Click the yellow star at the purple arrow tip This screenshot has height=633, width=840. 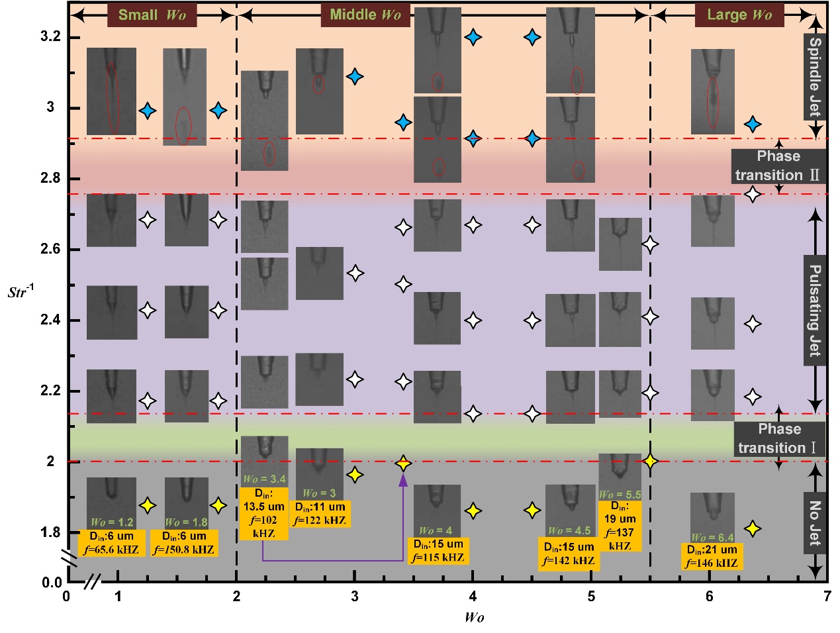coord(402,463)
